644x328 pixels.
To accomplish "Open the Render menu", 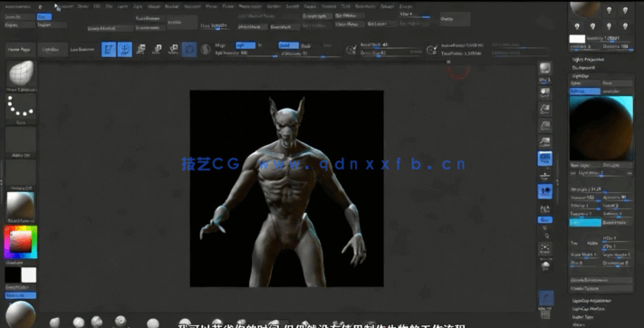I will [x=274, y=6].
